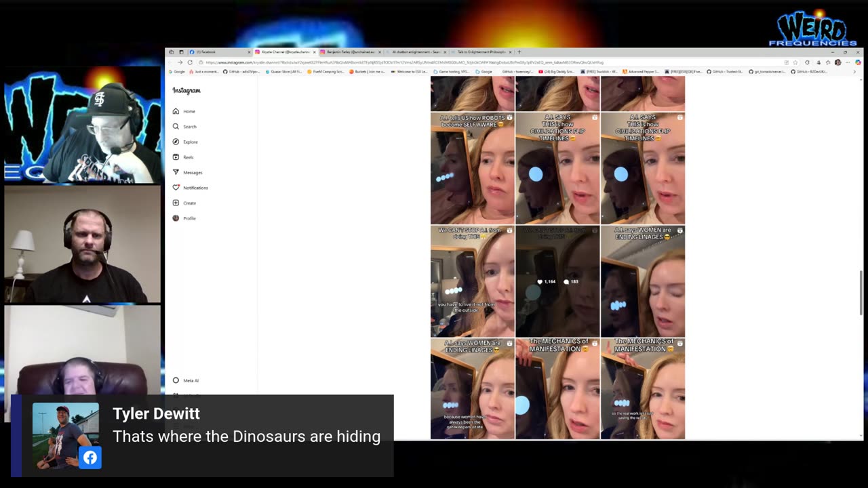Open the browser workspaces icon
This screenshot has height=488, width=868.
(x=172, y=52)
